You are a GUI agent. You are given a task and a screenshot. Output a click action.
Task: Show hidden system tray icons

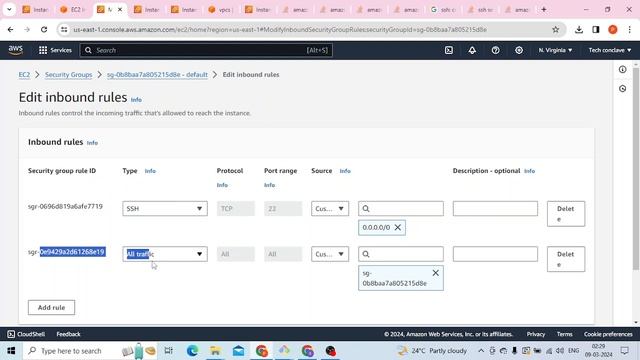click(481, 351)
